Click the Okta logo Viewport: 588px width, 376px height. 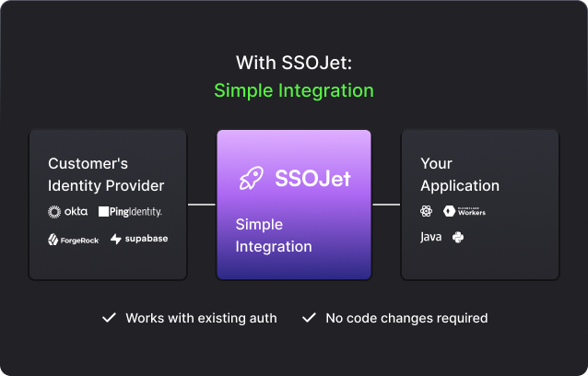click(68, 211)
